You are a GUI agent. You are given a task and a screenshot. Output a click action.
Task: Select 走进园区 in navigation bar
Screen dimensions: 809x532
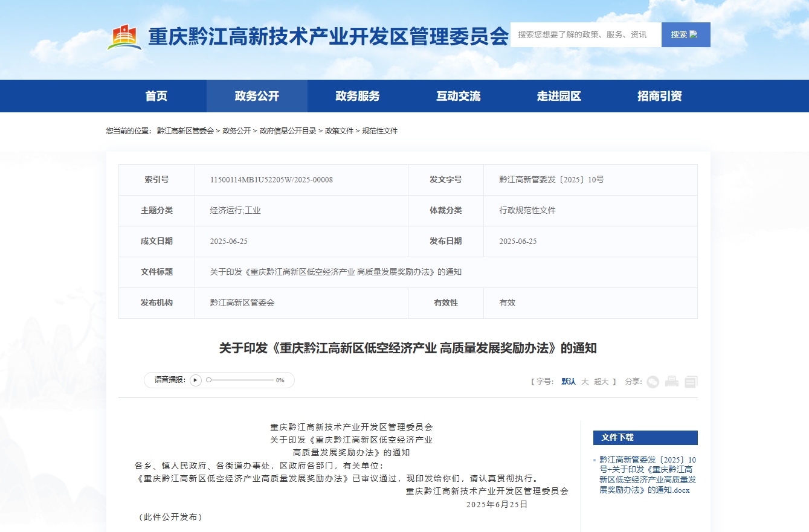[559, 96]
